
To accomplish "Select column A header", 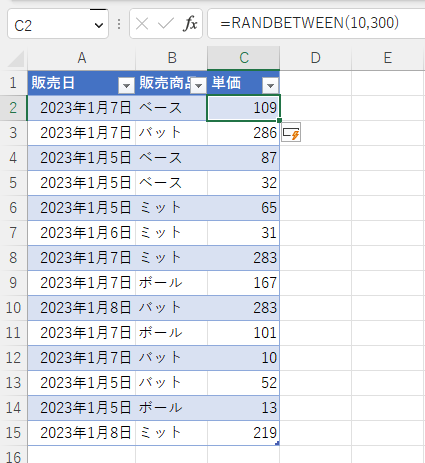I will [82, 58].
